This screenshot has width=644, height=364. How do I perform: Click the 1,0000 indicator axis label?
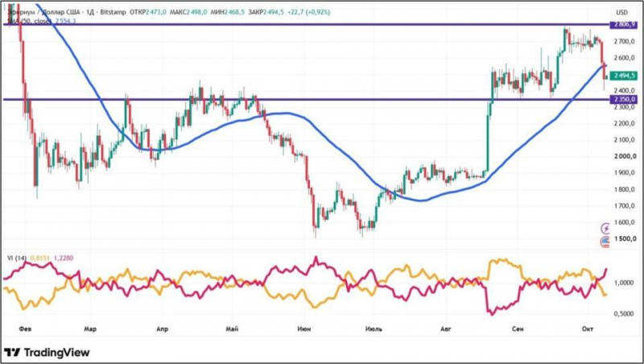[x=623, y=283]
